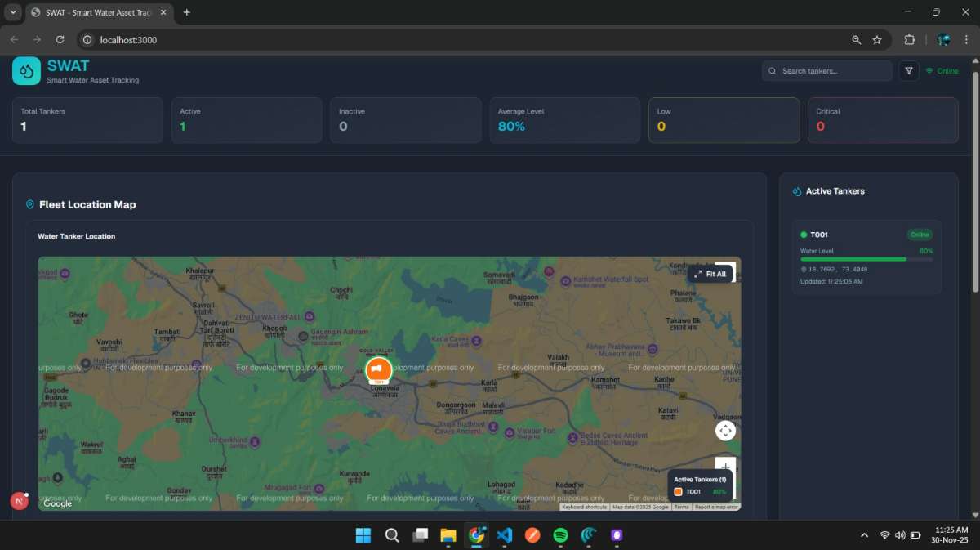Open the tanker filter funnel button
Screen dimensions: 980x550
click(908, 71)
